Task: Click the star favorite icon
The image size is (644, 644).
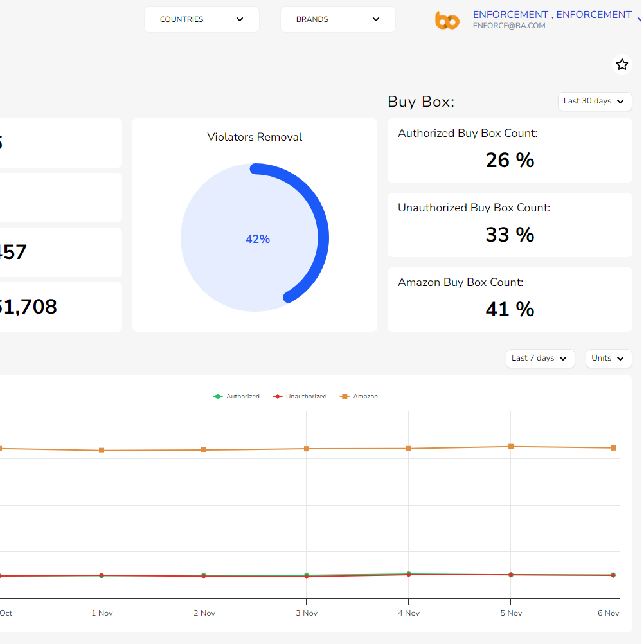Action: click(622, 64)
